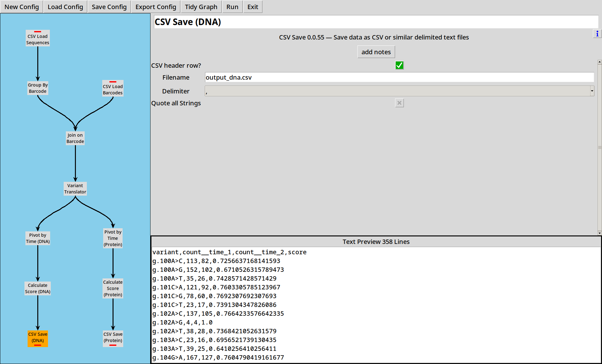Click the CSV Save (DNA) title field

(376, 22)
